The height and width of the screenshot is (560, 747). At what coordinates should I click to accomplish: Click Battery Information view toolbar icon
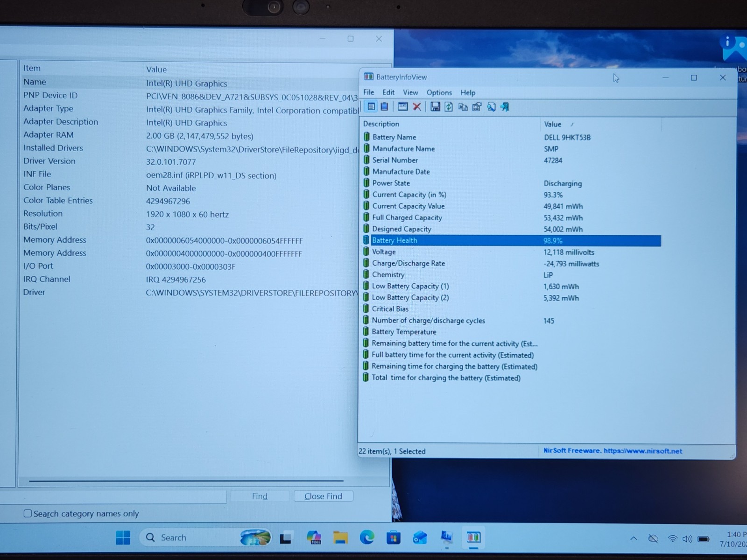pyautogui.click(x=371, y=107)
